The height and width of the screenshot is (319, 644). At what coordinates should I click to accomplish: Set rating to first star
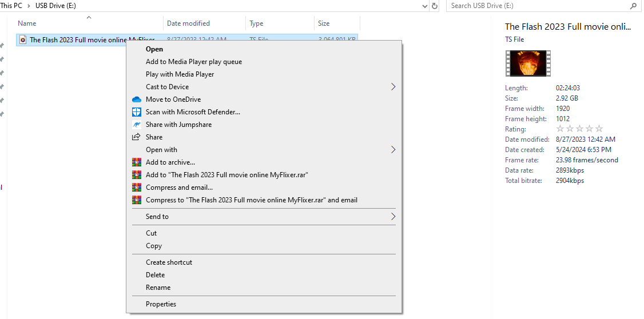[560, 129]
